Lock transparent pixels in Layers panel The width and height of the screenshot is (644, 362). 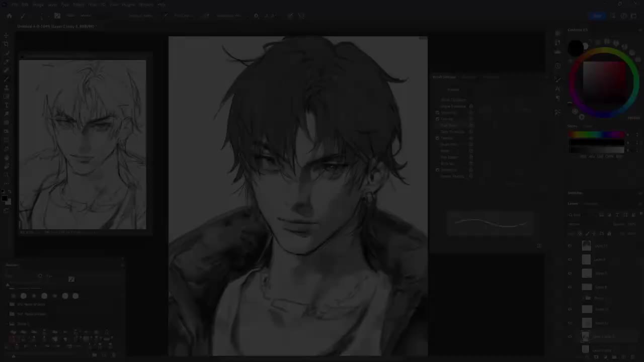click(580, 234)
